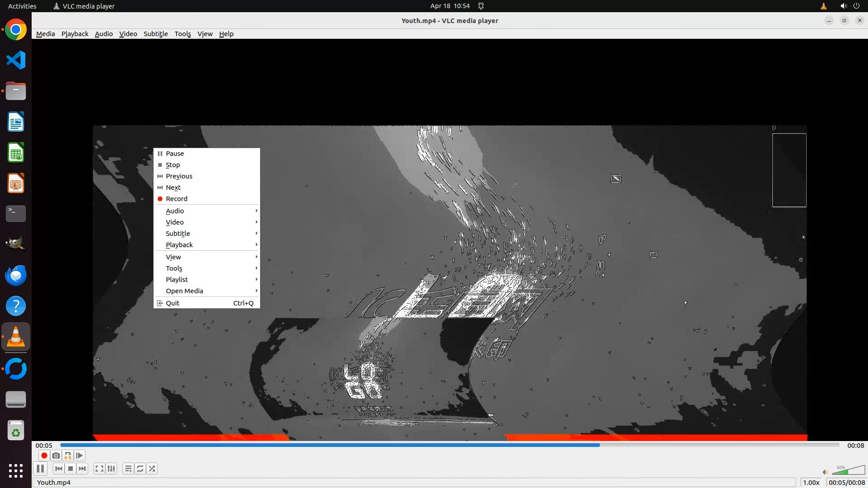Adjust the volume slider at 60%
868x488 pixels.
[x=849, y=471]
